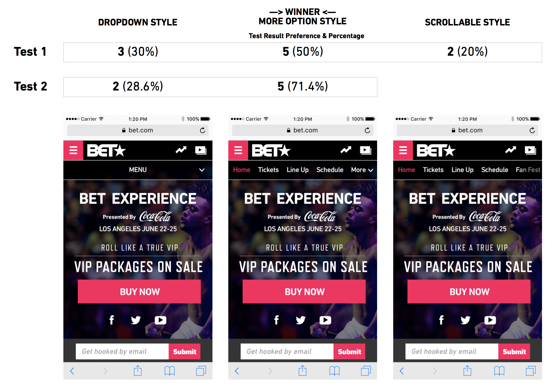The width and height of the screenshot is (559, 392).
Task: Select Fan Fest tab in scrollable mockup
Action: coord(528,170)
